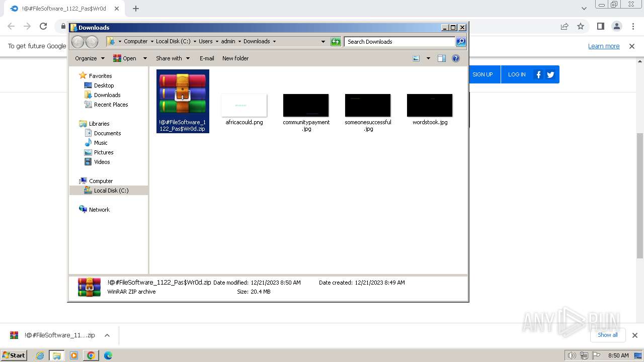
Task: Click the volume speaker tray icon
Action: pyautogui.click(x=572, y=355)
